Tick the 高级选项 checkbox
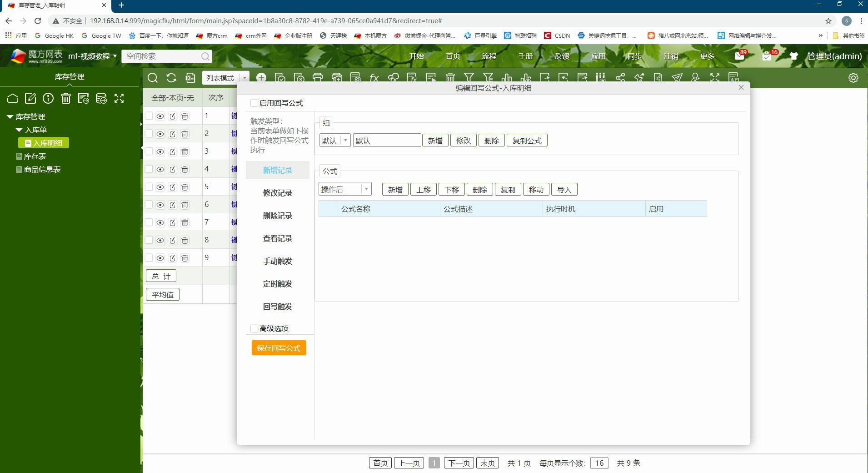The height and width of the screenshot is (473, 868). tap(254, 328)
